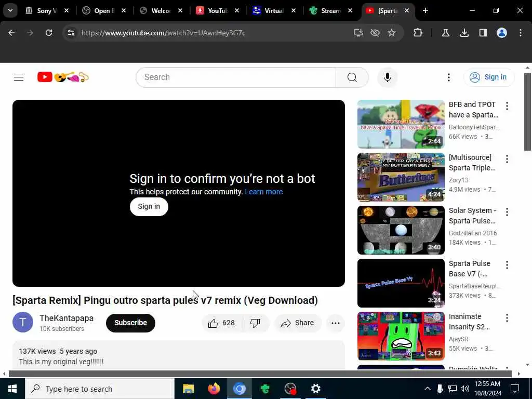Open Inanimate Insanity S2 video title

(x=470, y=321)
